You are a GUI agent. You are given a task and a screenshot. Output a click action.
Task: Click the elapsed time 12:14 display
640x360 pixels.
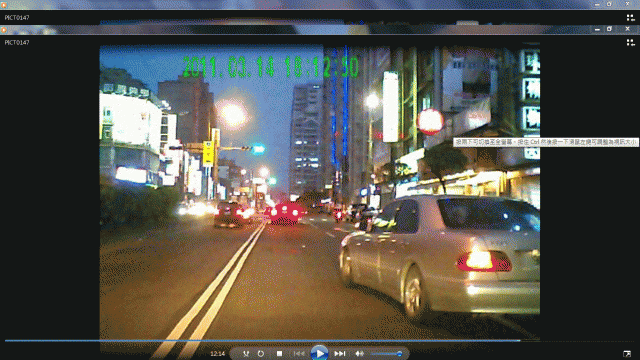tap(218, 353)
